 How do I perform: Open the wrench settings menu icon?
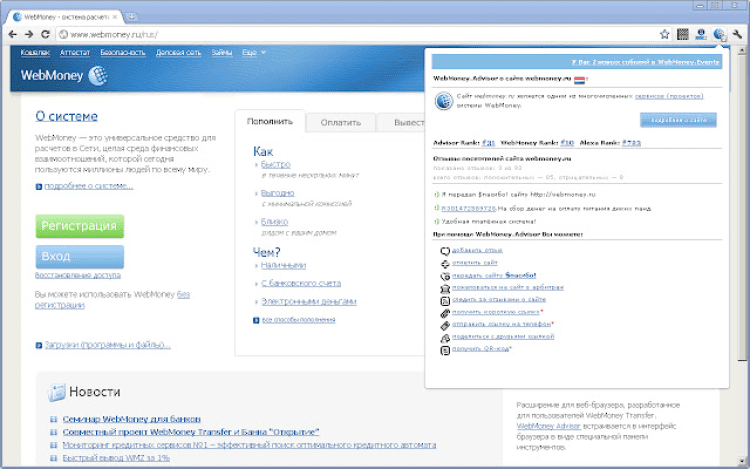pos(737,34)
